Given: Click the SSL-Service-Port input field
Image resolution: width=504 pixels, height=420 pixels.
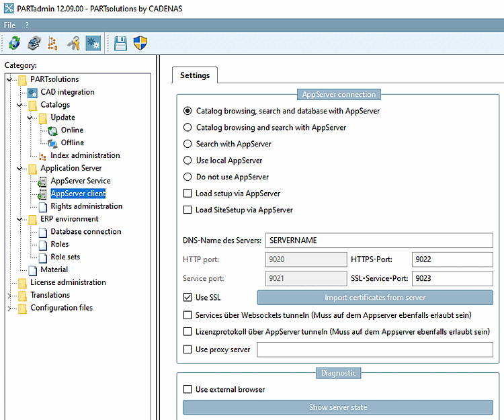Looking at the screenshot, I should [x=452, y=278].
